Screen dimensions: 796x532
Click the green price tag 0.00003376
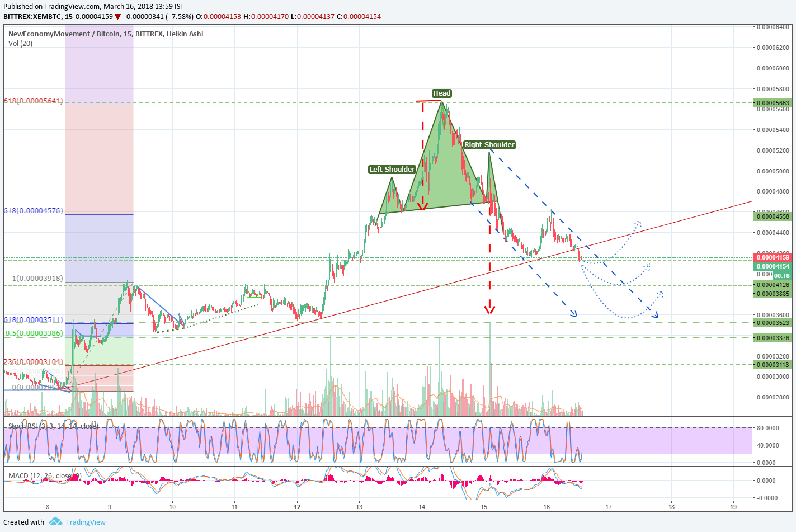(x=773, y=338)
